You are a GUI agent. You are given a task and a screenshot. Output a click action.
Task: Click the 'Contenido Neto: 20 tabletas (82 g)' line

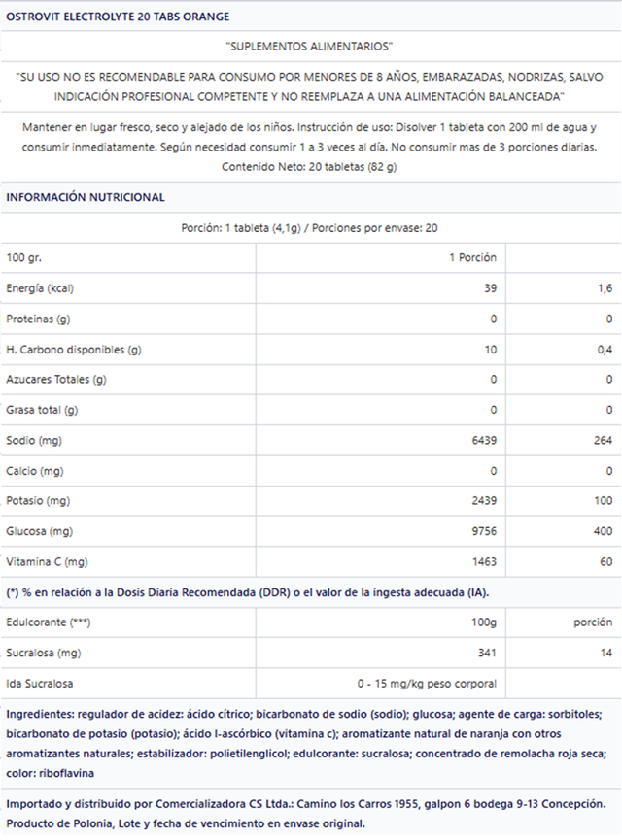pos(309,167)
